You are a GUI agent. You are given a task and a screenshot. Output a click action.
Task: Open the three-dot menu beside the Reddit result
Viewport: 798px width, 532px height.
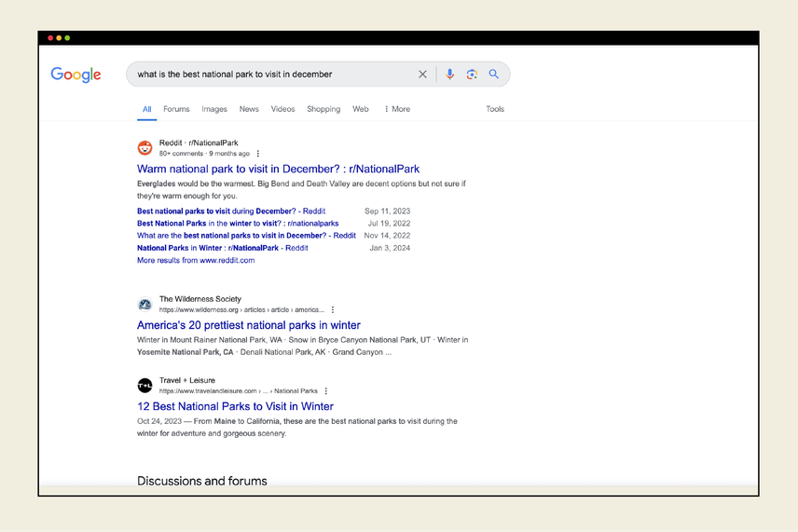[x=258, y=154]
